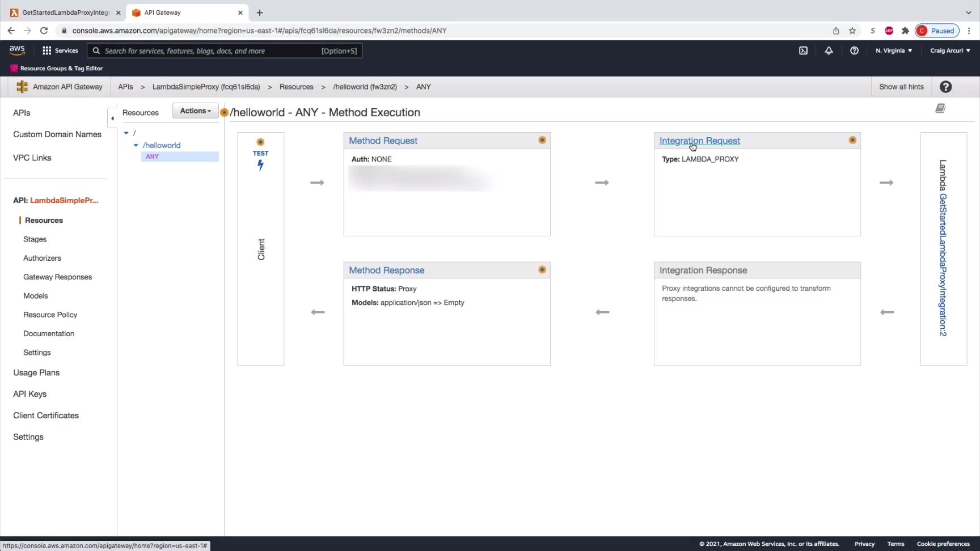Click the share page icon in address bar
980x551 pixels.
[x=836, y=31]
